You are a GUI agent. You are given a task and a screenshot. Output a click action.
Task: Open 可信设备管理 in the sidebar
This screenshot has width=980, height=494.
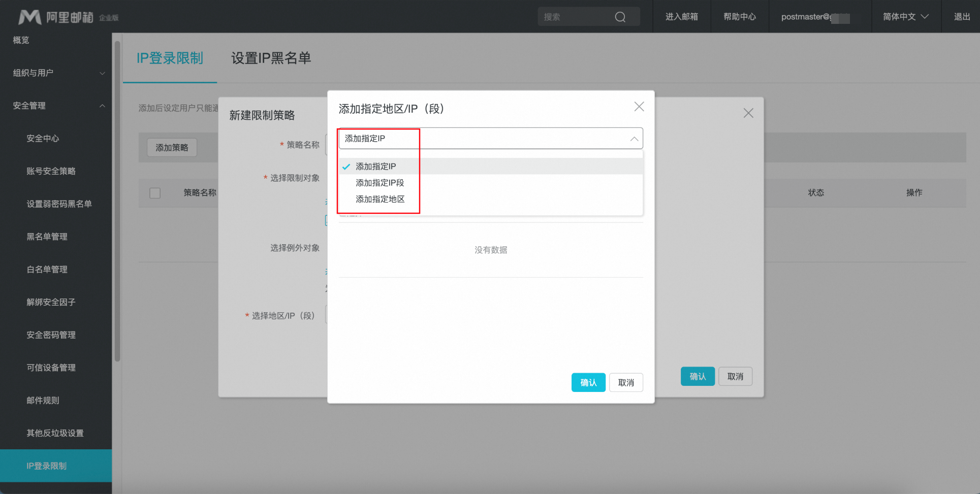point(56,368)
